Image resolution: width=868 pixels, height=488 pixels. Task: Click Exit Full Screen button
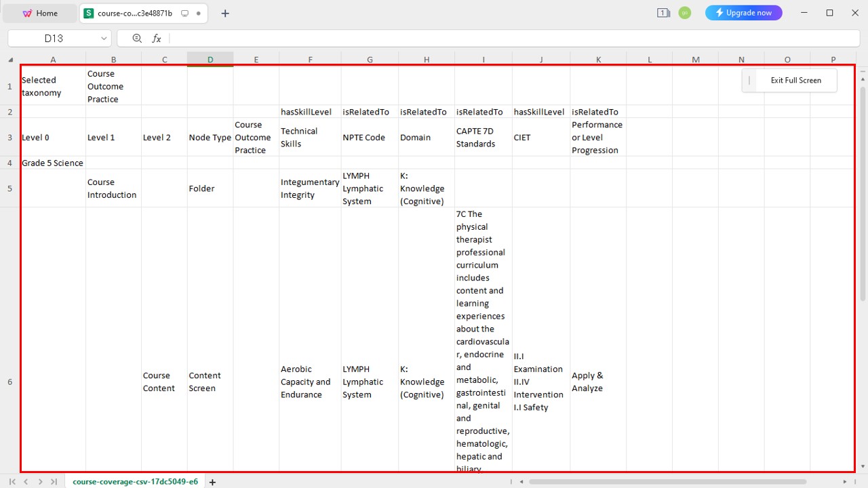789,80
